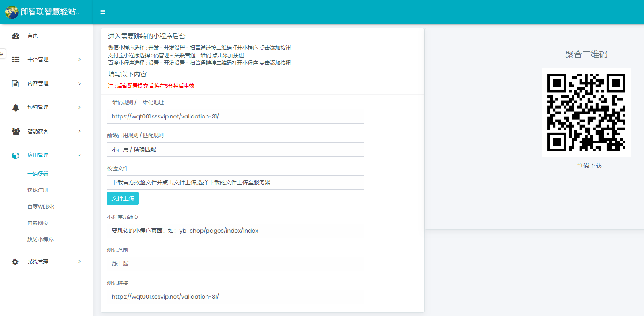The image size is (644, 316).
Task: Click the cube icon for 应用管理
Action: 16,155
